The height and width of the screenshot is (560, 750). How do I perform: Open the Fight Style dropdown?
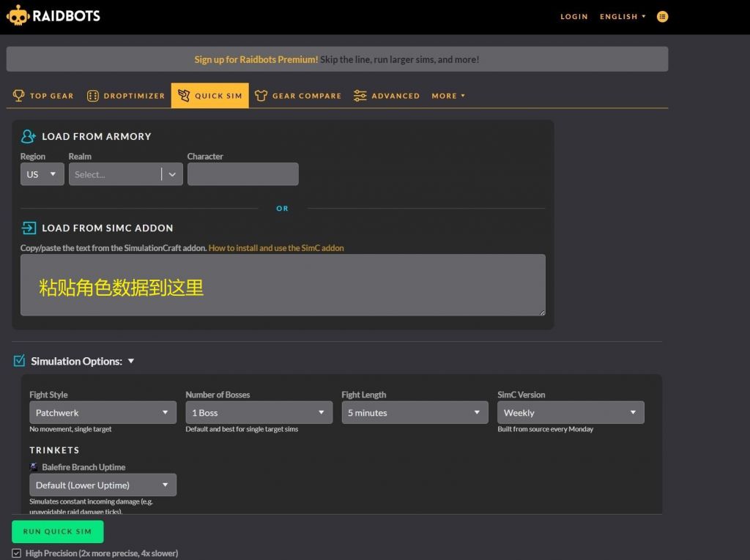tap(102, 412)
